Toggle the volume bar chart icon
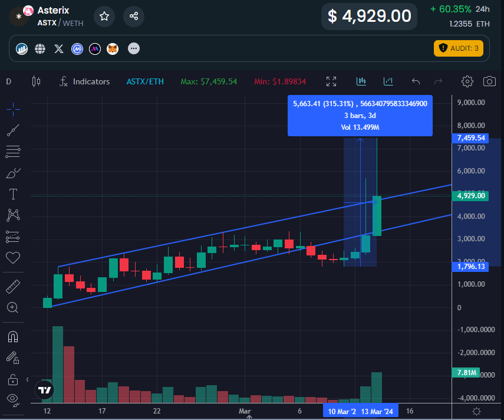The width and height of the screenshot is (504, 420). 388,81
